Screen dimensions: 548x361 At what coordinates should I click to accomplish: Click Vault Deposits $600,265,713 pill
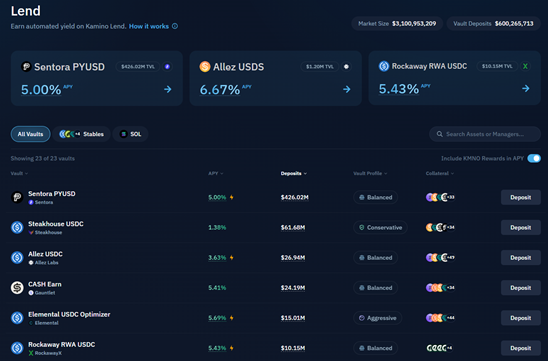(x=493, y=23)
